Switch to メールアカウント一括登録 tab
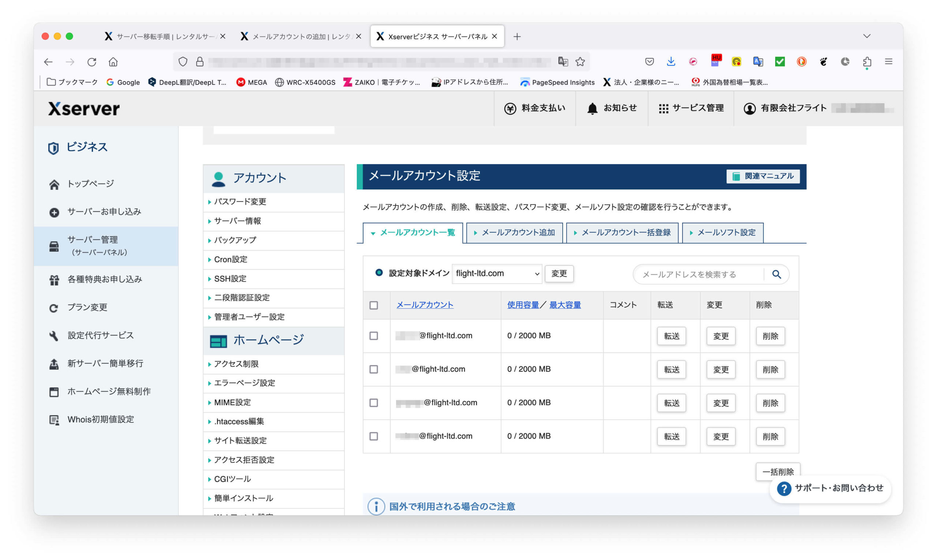937x560 pixels. [x=622, y=233]
